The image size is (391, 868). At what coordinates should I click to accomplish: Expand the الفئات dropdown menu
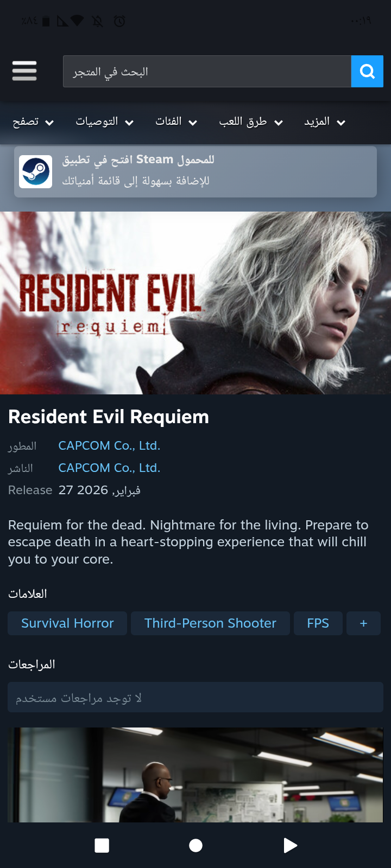click(x=176, y=122)
